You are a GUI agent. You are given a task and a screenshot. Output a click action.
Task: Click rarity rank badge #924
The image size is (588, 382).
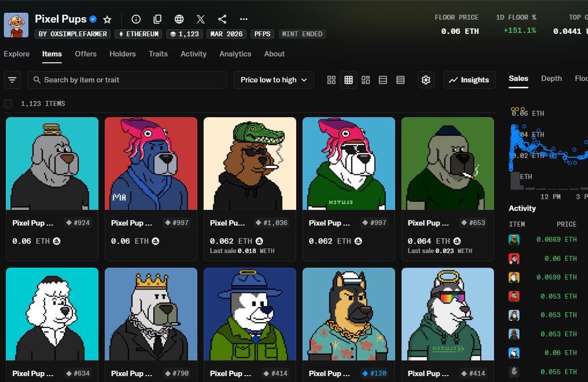coord(78,223)
